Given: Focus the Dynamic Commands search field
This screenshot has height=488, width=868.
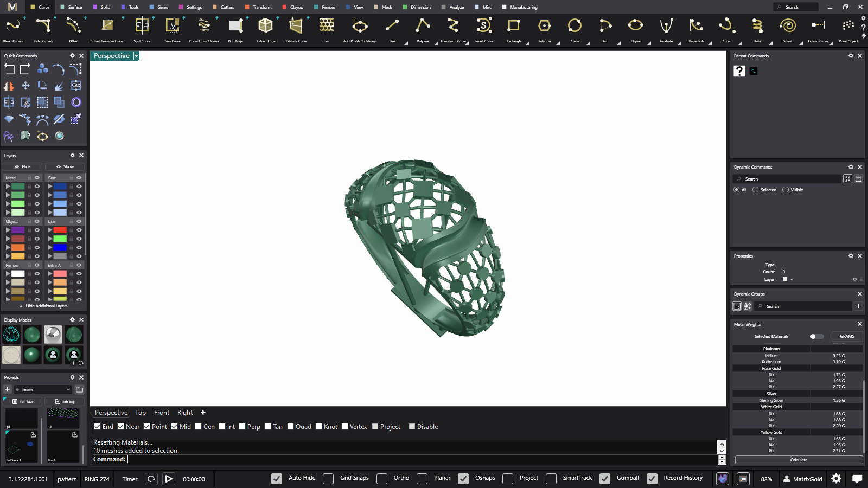Looking at the screenshot, I should [787, 179].
